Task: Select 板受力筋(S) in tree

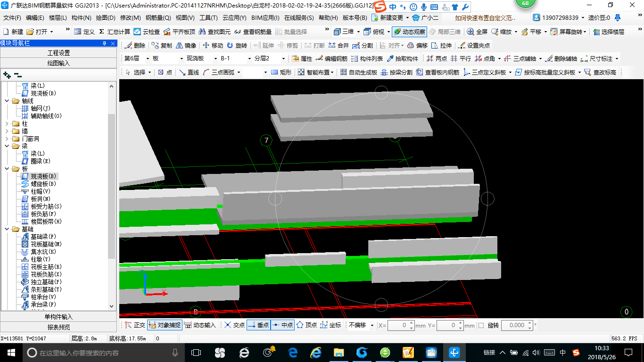Action: (x=46, y=206)
